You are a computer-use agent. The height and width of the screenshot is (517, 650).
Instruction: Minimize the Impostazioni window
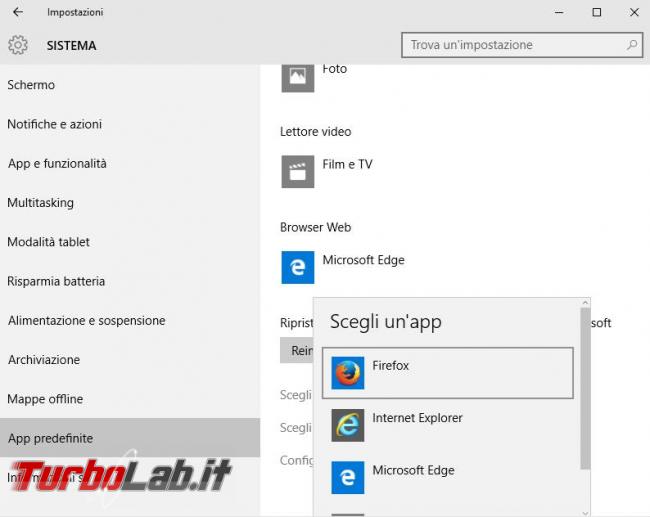point(559,12)
